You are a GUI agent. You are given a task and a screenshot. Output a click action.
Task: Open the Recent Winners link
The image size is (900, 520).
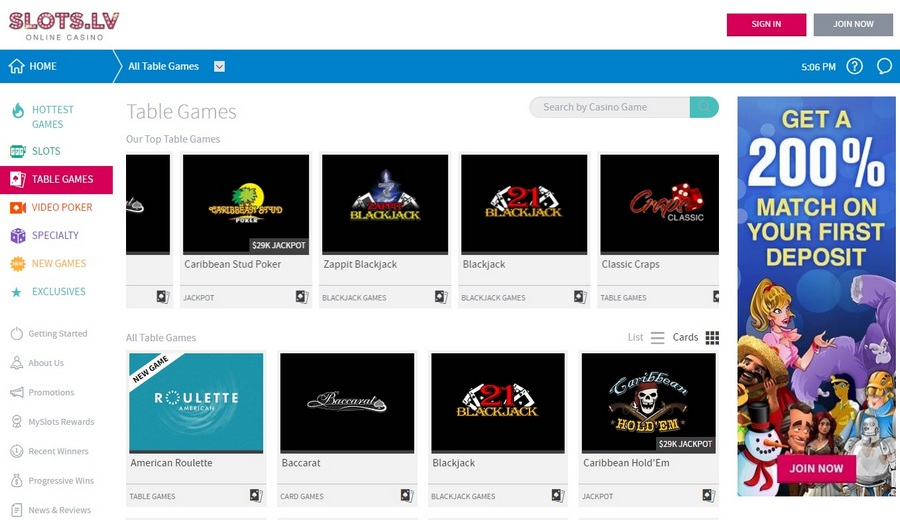click(59, 451)
